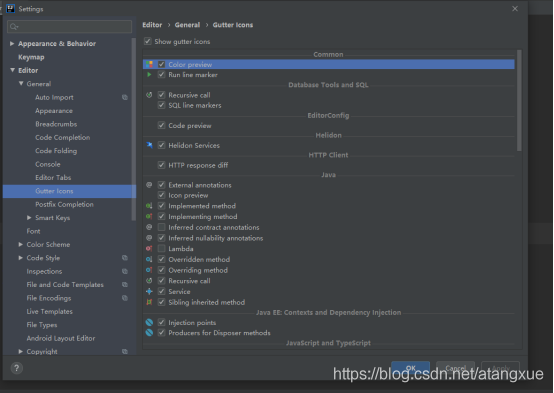Image resolution: width=554 pixels, height=393 pixels.
Task: Click the copy icon beside File and Code Templates
Action: (125, 285)
